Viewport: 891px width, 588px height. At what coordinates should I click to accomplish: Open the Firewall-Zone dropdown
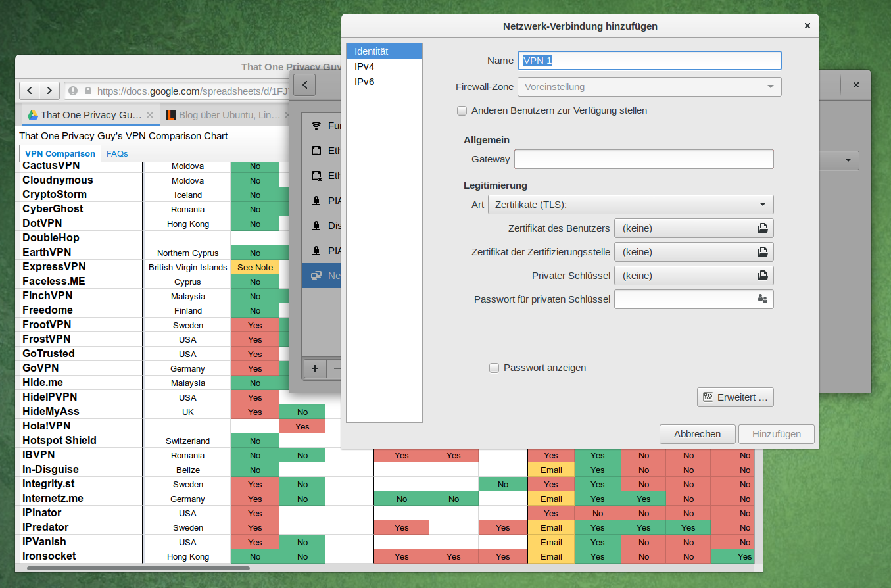pos(649,87)
